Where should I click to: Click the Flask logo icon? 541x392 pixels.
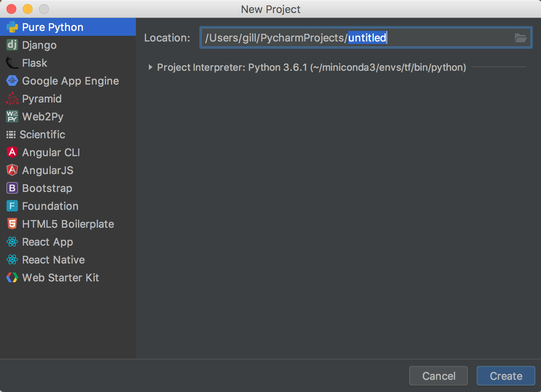(12, 63)
